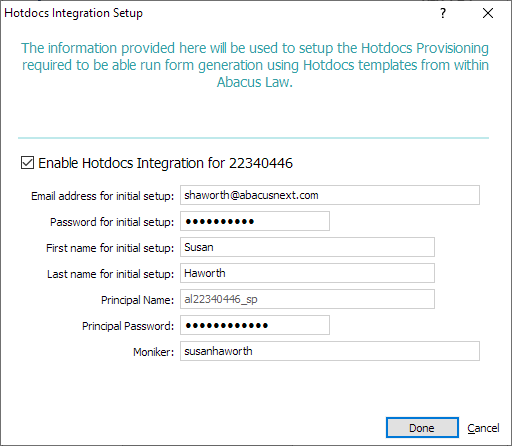Click the Principal Name field
The width and height of the screenshot is (512, 446).
coord(307,299)
